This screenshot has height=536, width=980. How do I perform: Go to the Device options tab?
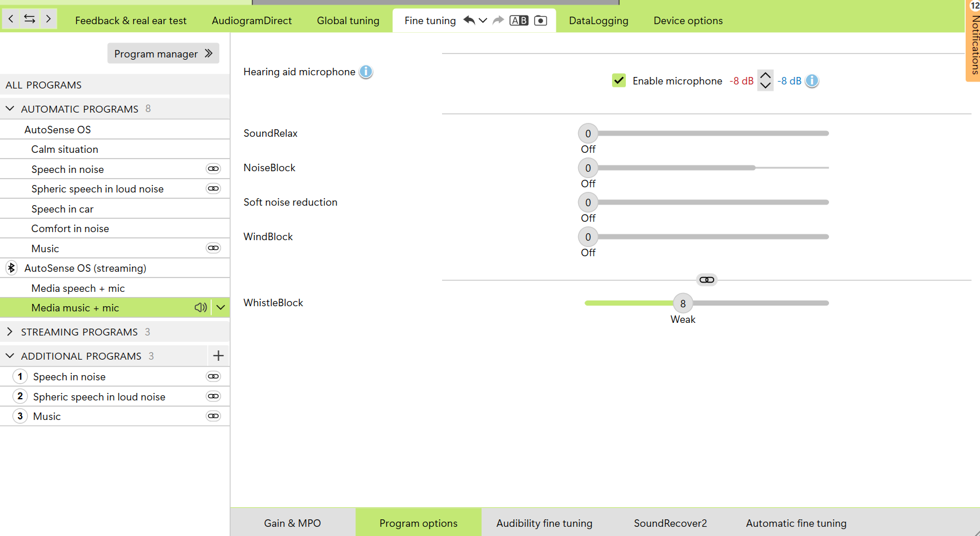click(x=688, y=21)
